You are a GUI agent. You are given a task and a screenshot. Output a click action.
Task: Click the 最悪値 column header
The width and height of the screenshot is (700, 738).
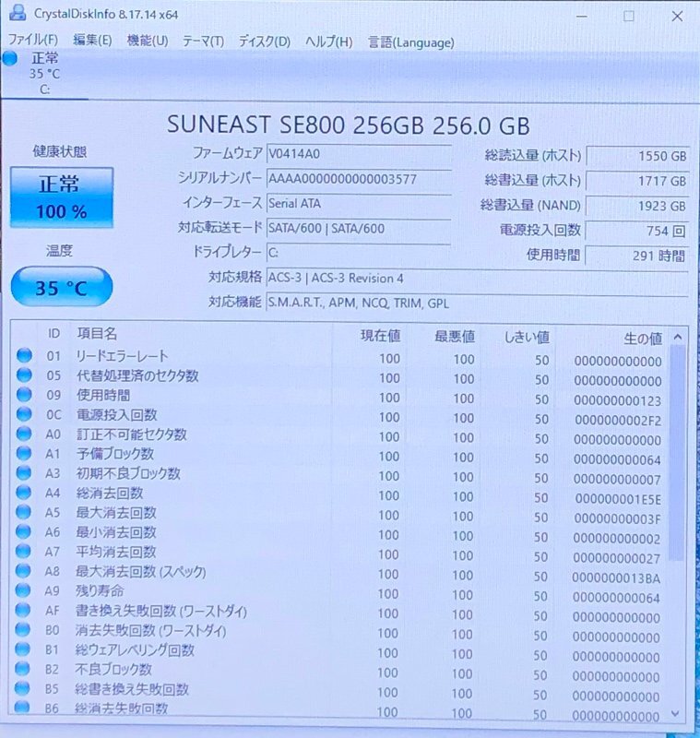tap(454, 337)
